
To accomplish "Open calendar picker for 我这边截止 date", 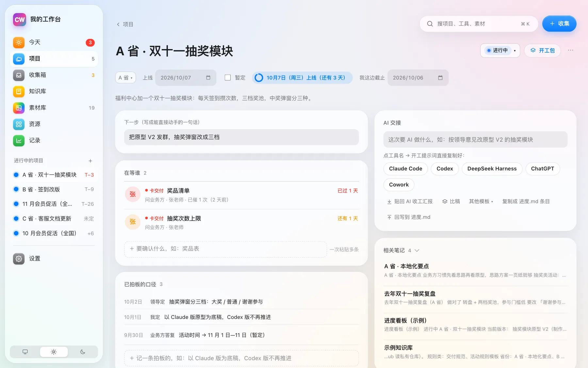I will click(440, 78).
